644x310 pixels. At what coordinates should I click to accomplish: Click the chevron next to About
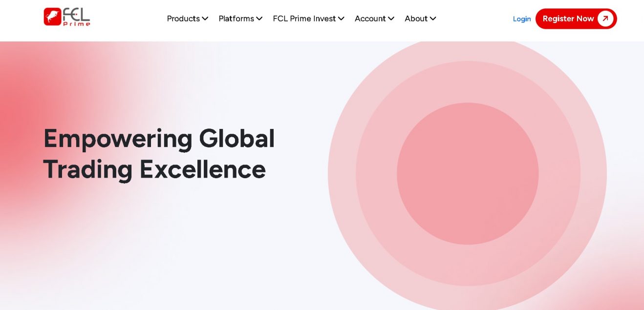point(433,19)
